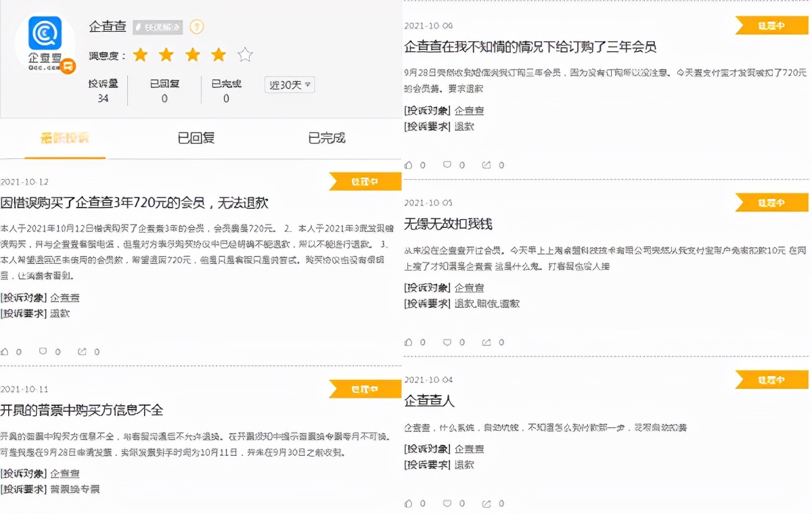This screenshot has width=812, height=514.
Task: Open the 近30天 time filter dropdown
Action: pos(290,85)
